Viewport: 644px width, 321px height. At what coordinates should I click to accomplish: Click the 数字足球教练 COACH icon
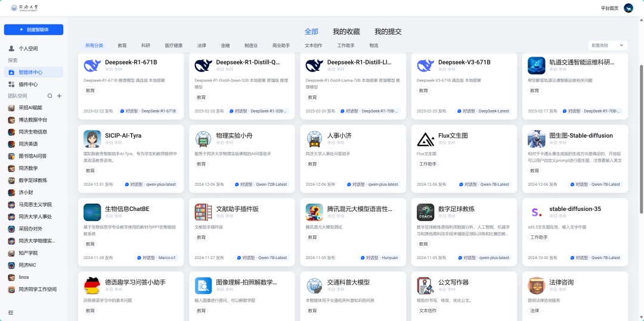[426, 213]
